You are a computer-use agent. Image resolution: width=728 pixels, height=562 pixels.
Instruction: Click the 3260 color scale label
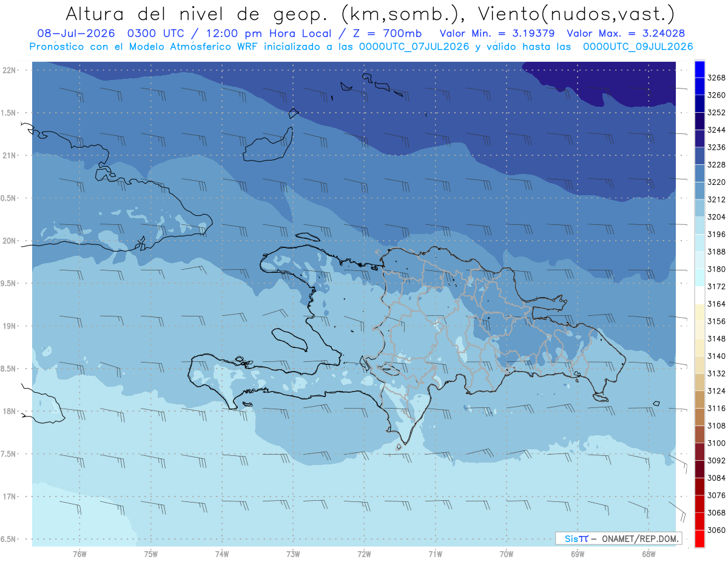(716, 95)
